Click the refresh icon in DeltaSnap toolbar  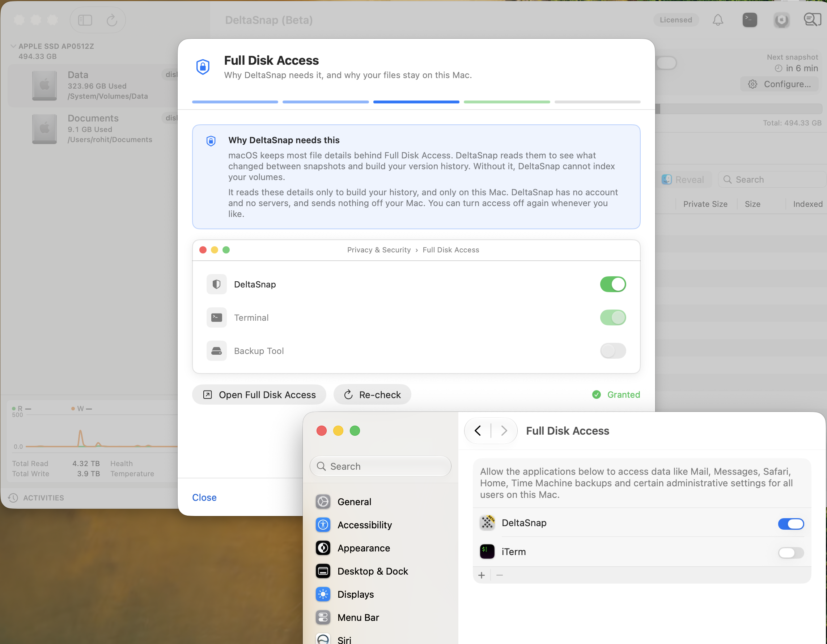click(112, 20)
